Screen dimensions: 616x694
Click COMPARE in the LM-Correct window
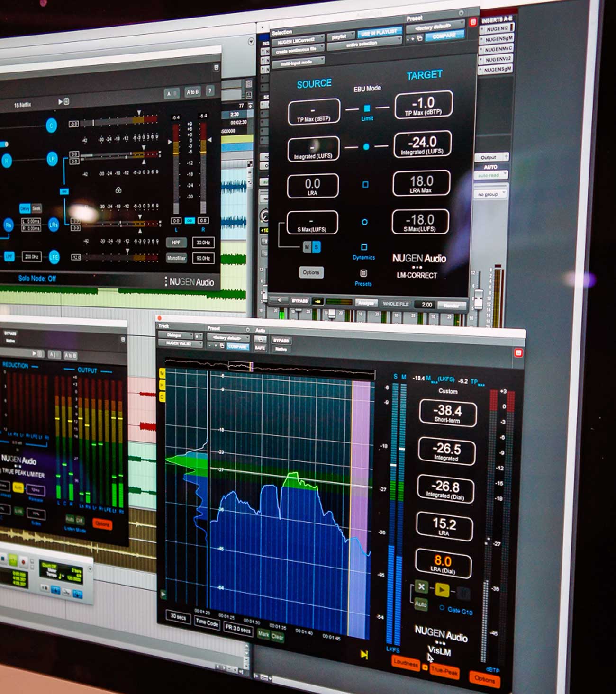(444, 36)
